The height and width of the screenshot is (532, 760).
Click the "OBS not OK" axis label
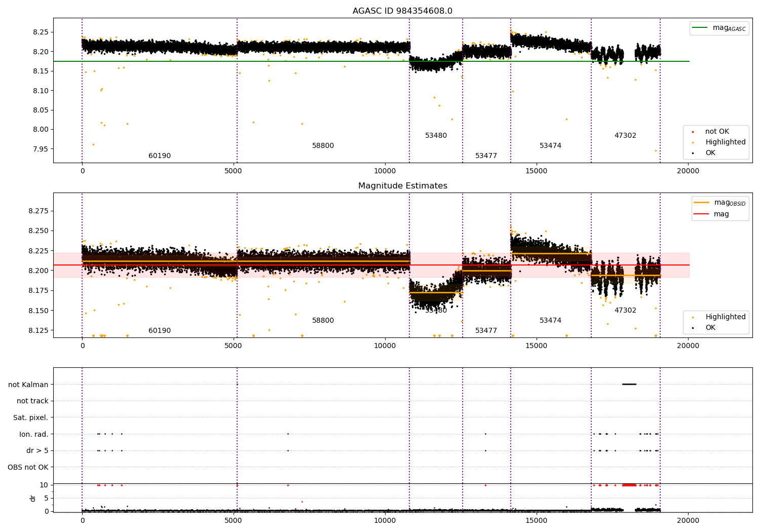28,467
